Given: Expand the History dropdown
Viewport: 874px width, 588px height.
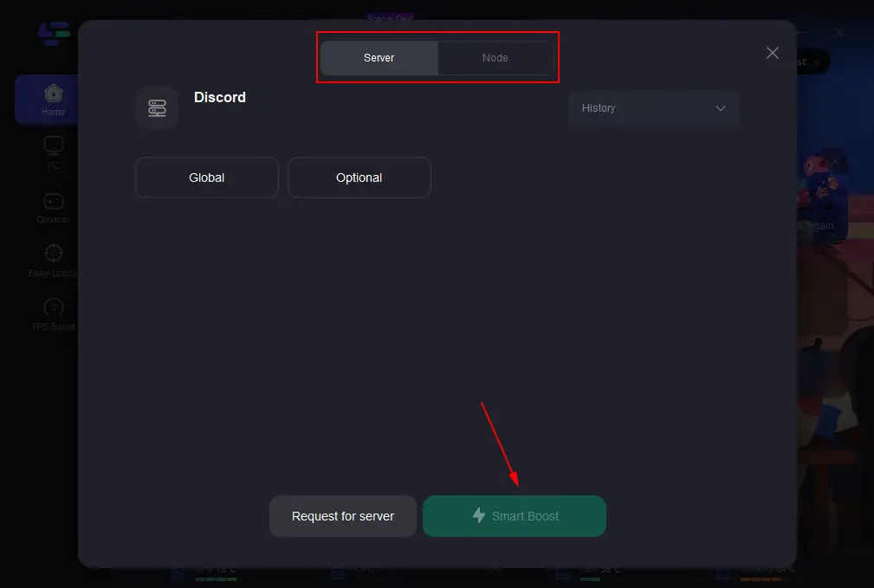Looking at the screenshot, I should pos(653,108).
